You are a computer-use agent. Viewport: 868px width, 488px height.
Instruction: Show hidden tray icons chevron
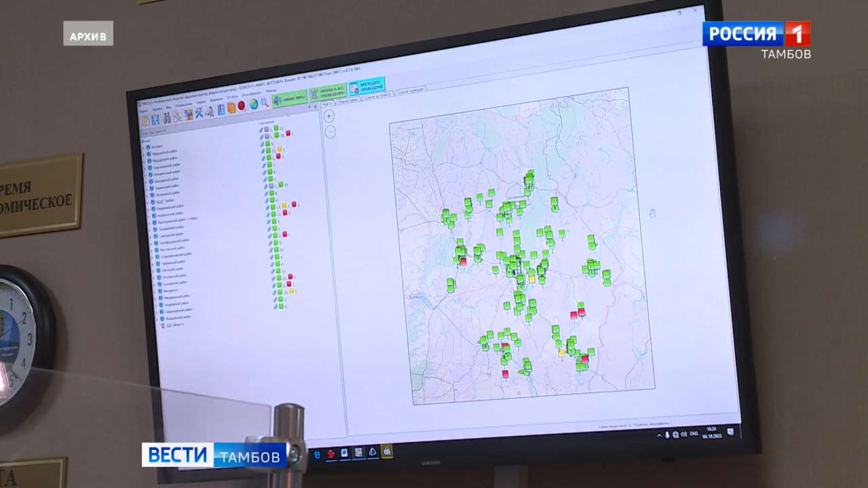659,436
